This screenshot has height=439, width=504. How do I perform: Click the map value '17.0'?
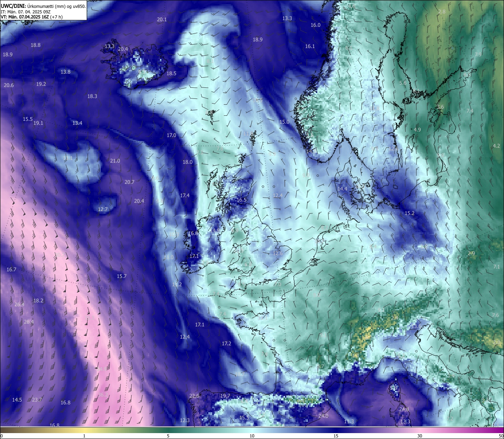pos(171,135)
